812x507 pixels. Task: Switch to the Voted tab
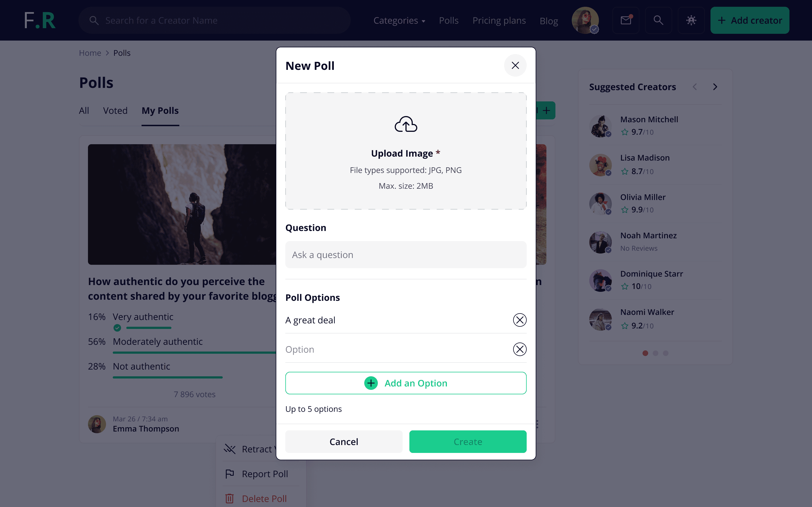point(115,111)
